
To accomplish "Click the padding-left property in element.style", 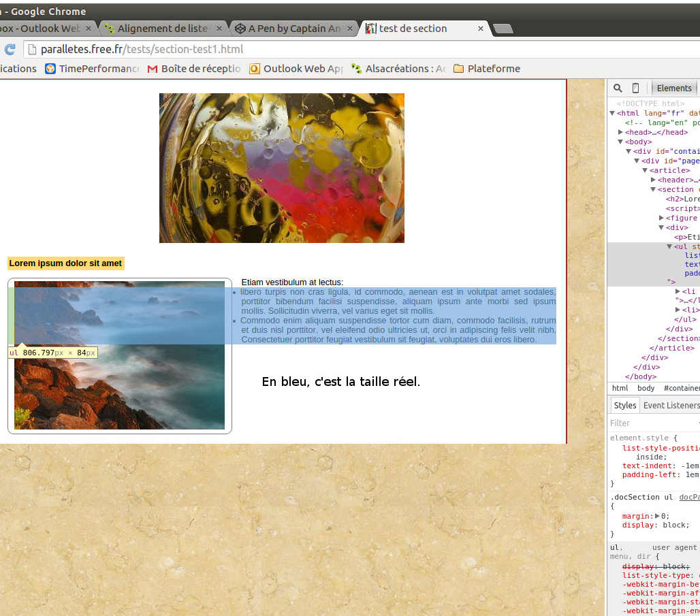I will click(x=649, y=474).
